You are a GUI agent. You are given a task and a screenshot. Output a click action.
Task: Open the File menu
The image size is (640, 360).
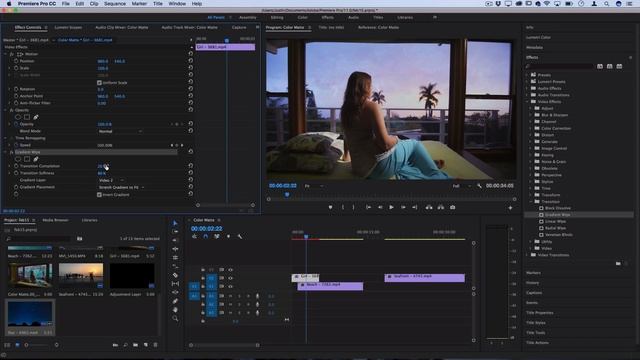coord(65,4)
